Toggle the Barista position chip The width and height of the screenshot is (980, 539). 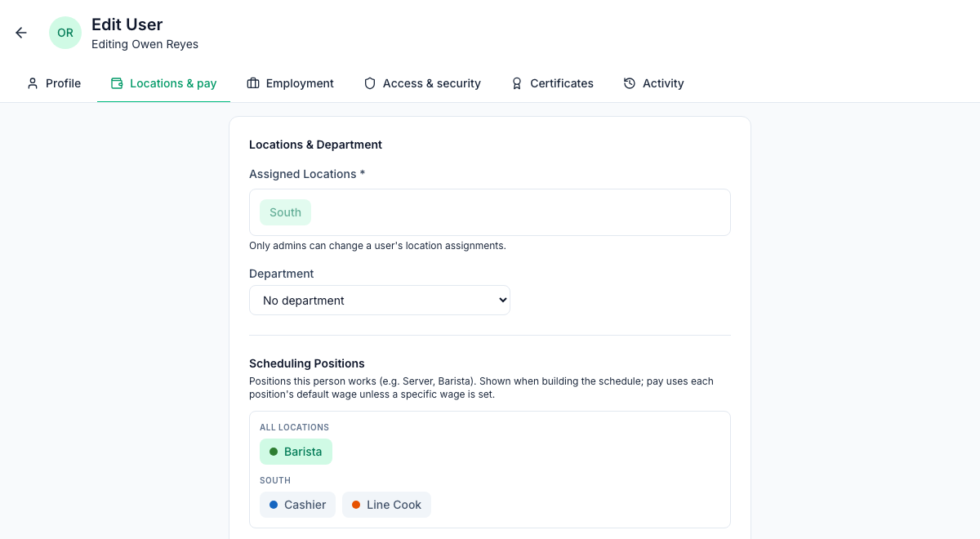pos(296,452)
